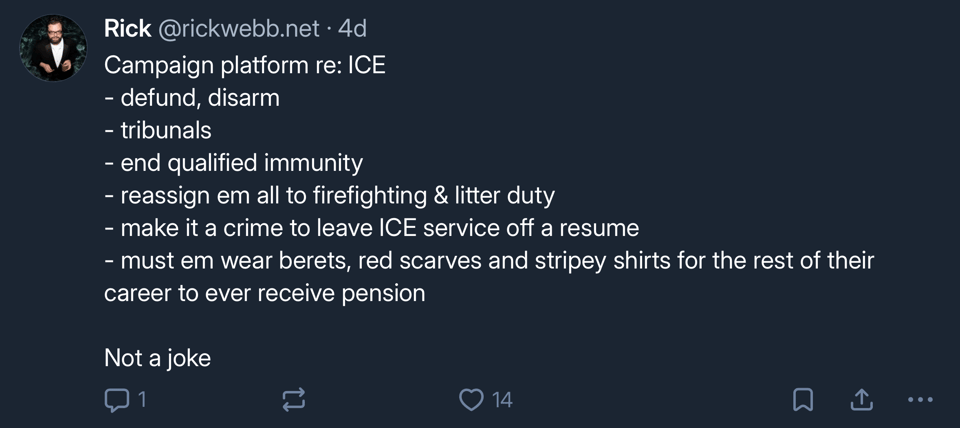Screen dimensions: 960x428
Task: Open the share icon for this post
Action: tap(860, 400)
